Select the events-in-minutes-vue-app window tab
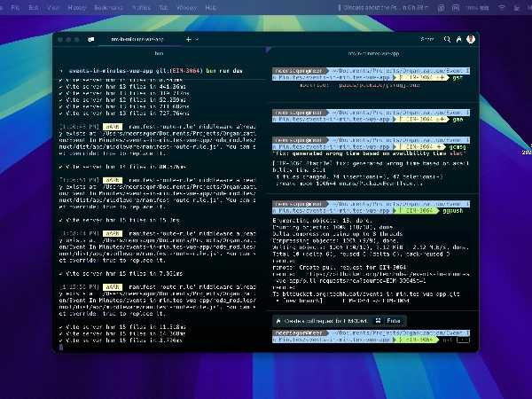532x399 pixels. point(137,39)
